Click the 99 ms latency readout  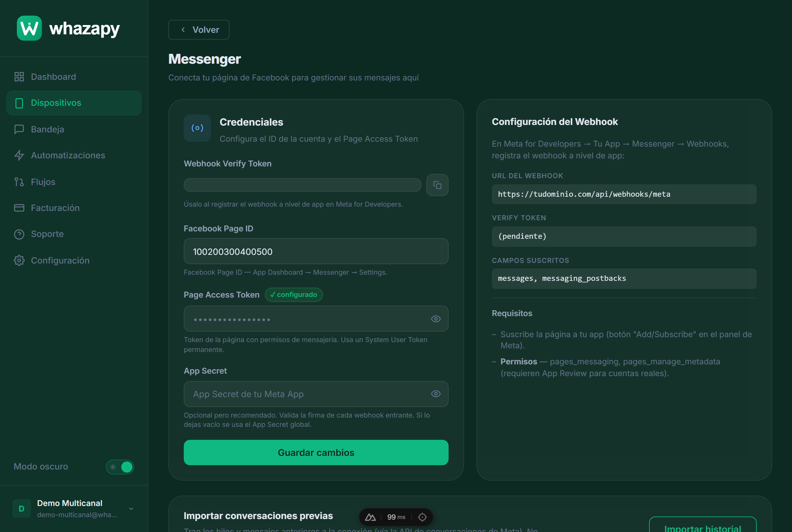pos(396,517)
